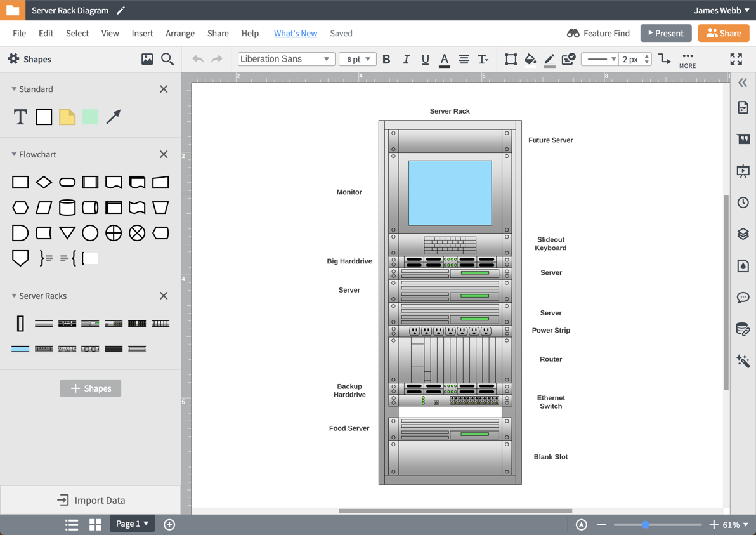
Task: Toggle bold text formatting
Action: coord(386,59)
